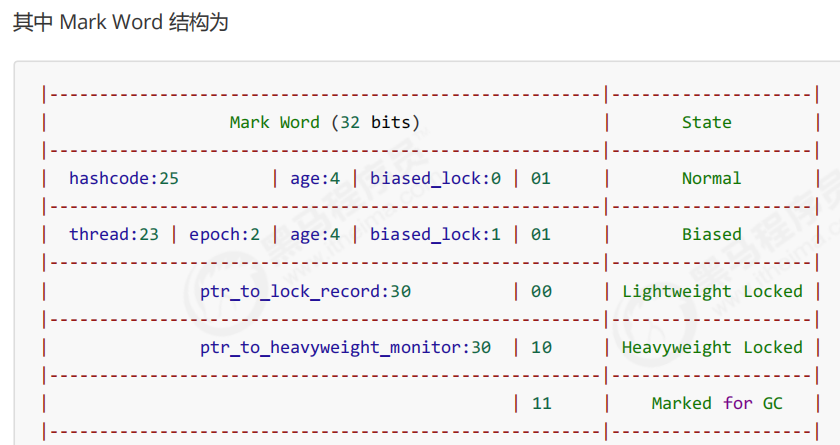Click 'ptr_to_heavyweight_monitor:30' text

[x=346, y=348]
